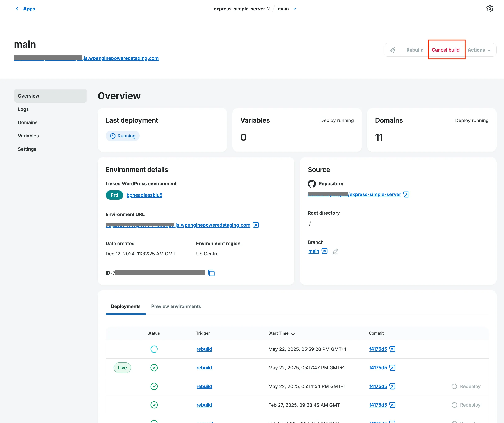Image resolution: width=504 pixels, height=423 pixels.
Task: Open commit link icon for 09:28:45 AM deployment
Action: pyautogui.click(x=392, y=405)
